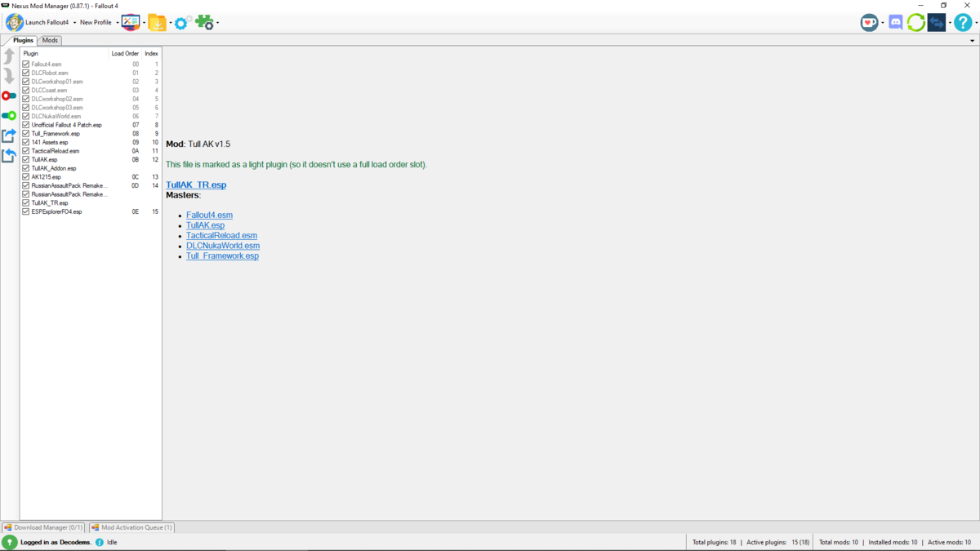This screenshot has height=551, width=980.
Task: Select the DLCworkshop02.esm plugin name
Action: 57,99
